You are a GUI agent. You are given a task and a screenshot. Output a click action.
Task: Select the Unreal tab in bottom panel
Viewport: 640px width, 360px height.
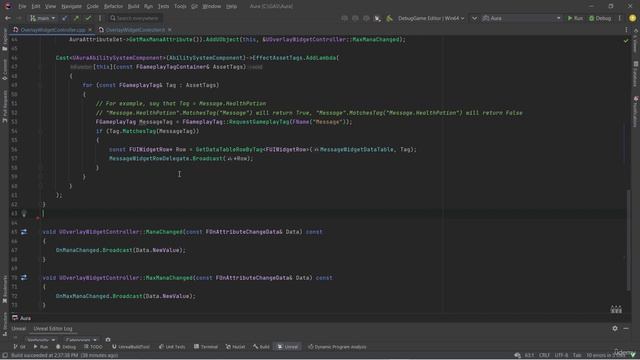(19, 329)
